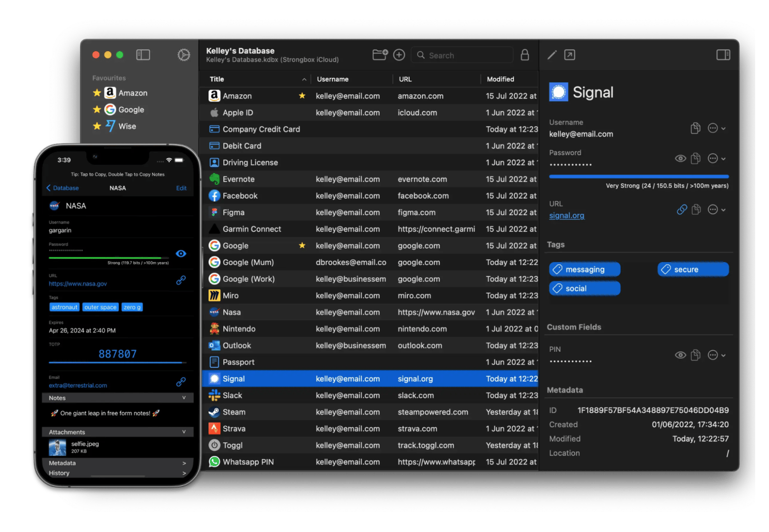Create a new entry via the plus icon

tap(399, 55)
